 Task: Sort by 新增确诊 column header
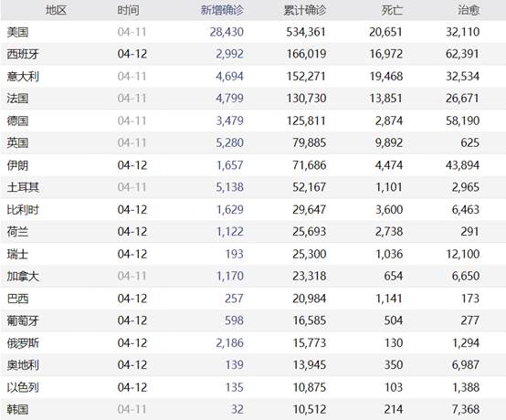[222, 10]
